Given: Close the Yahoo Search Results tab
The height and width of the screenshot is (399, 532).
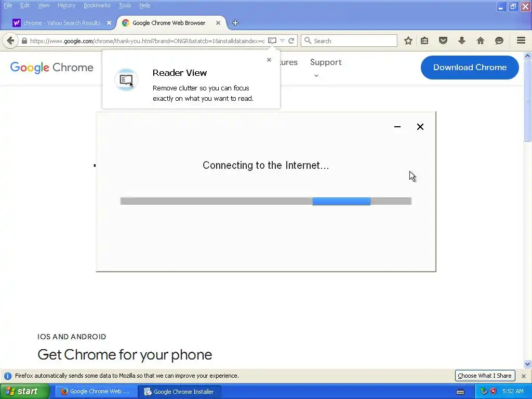Looking at the screenshot, I should pyautogui.click(x=109, y=23).
